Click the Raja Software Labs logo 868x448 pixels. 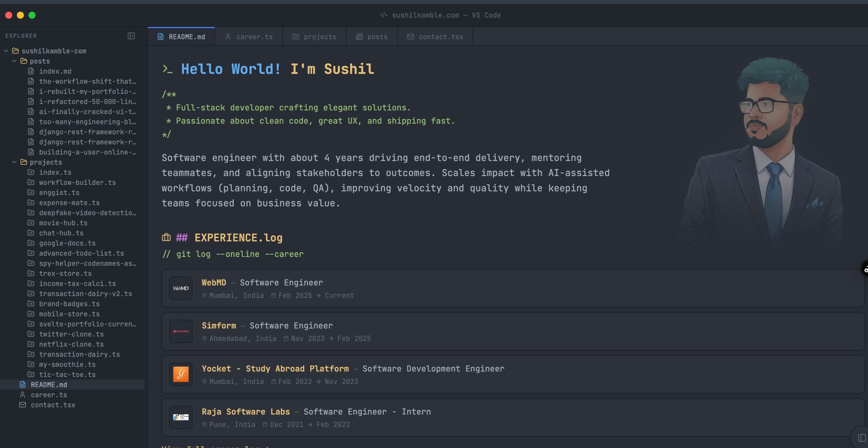click(x=180, y=417)
